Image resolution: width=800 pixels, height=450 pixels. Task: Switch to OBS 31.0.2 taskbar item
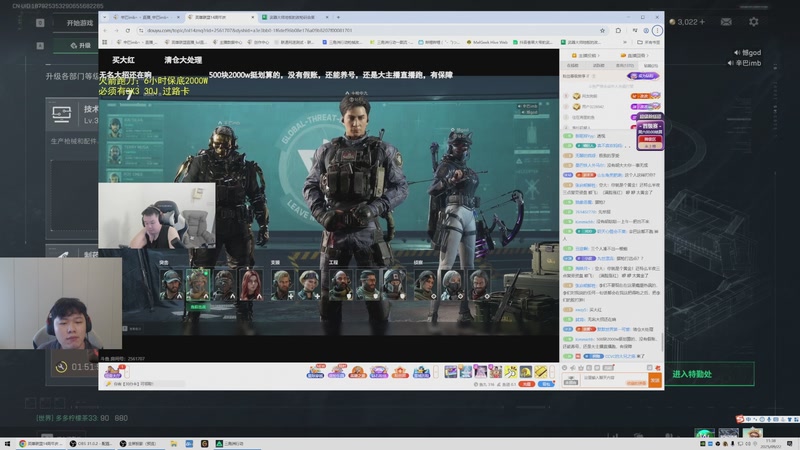(91, 444)
